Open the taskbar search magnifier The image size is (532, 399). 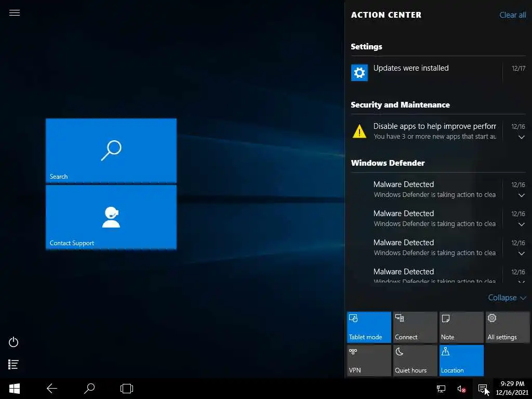[89, 389]
